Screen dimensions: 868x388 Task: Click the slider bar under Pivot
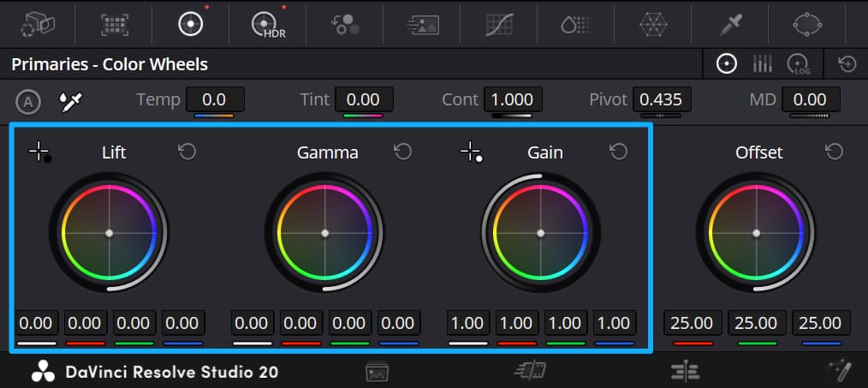pos(660,116)
